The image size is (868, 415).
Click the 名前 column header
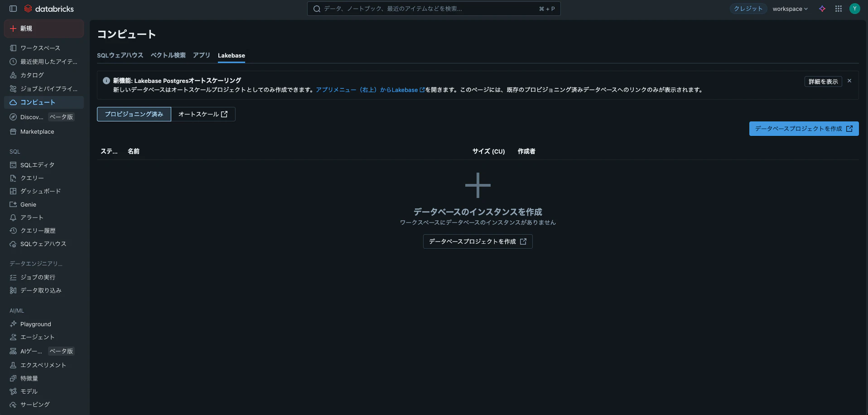(x=134, y=151)
